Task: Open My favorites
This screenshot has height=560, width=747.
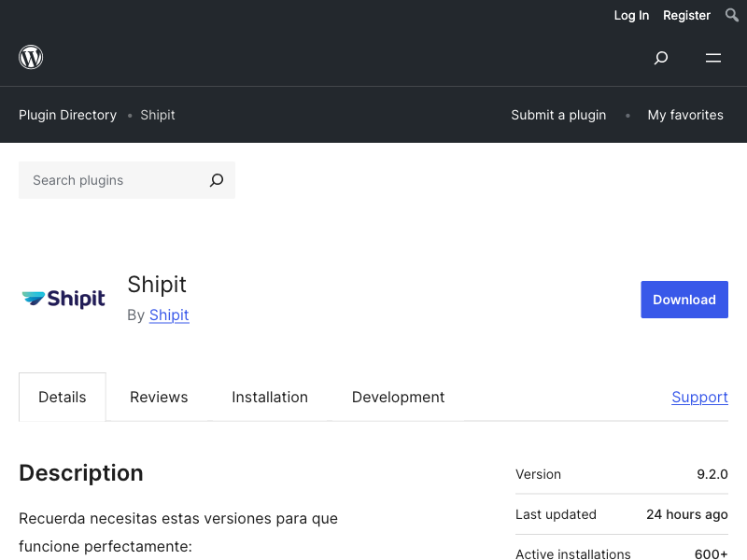Action: (x=685, y=115)
